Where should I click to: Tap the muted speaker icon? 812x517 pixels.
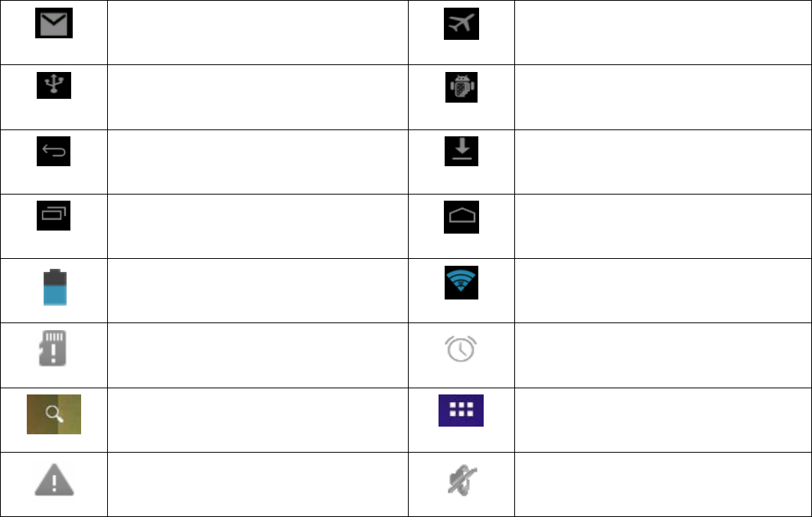461,481
